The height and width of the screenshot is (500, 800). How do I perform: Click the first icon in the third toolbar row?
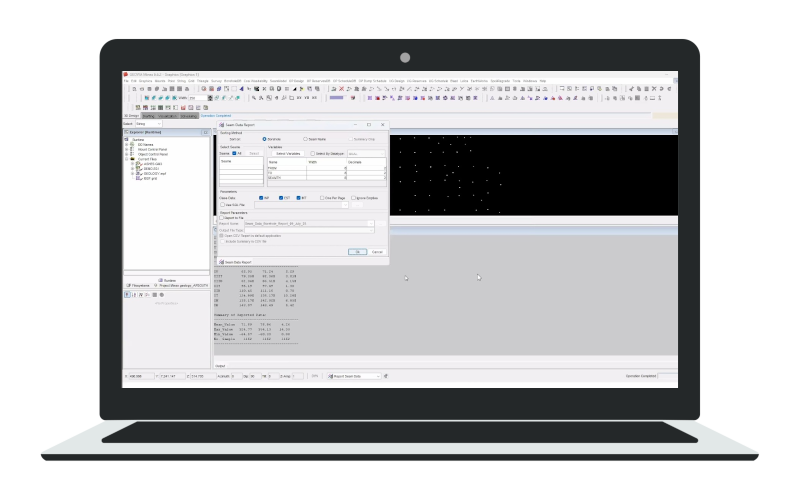coord(138,108)
